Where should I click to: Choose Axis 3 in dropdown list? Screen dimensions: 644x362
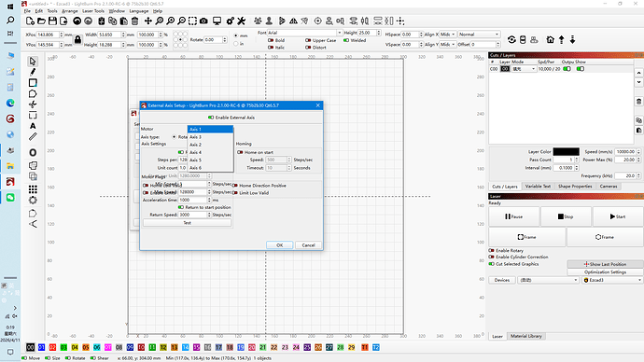[210, 137]
